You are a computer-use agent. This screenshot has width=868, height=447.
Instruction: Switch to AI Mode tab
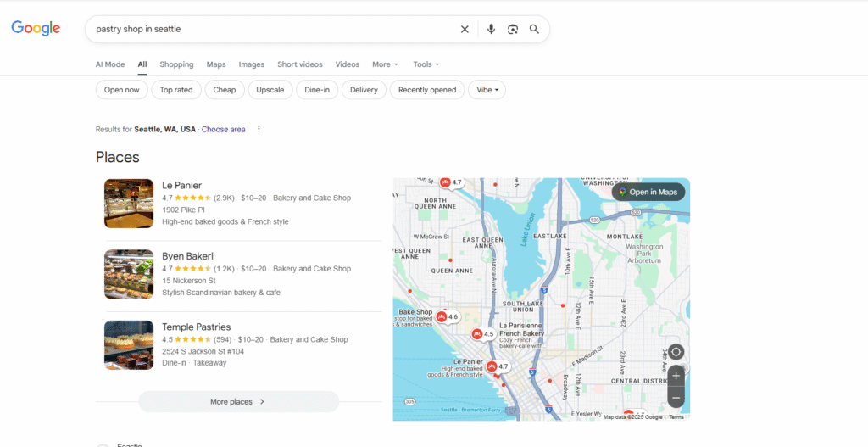pyautogui.click(x=110, y=64)
